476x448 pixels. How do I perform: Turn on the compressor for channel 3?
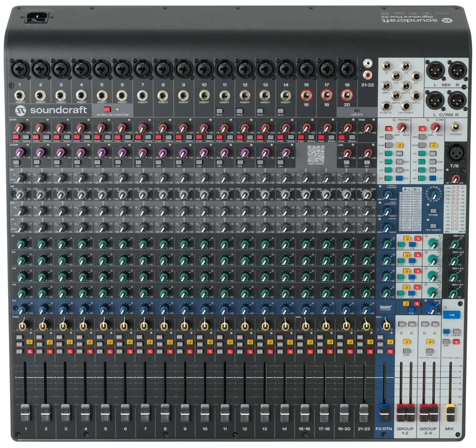click(x=57, y=162)
